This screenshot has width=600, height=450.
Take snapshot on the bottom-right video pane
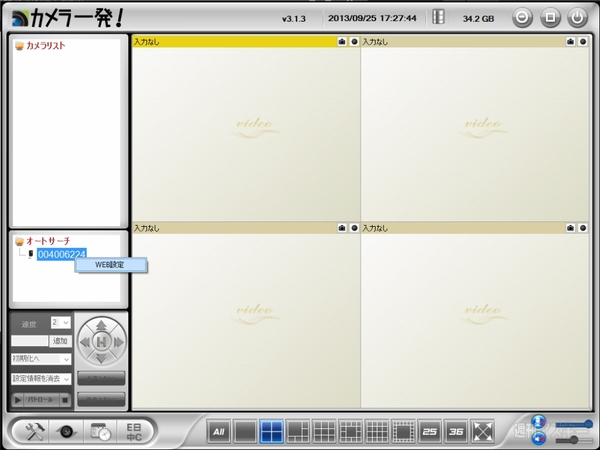point(570,228)
